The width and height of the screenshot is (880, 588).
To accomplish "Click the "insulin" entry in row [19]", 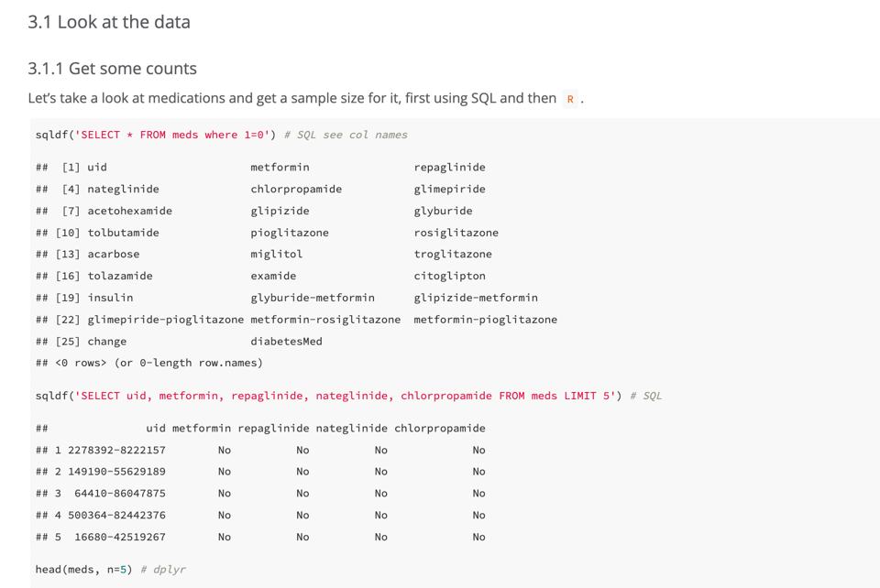I will [110, 298].
